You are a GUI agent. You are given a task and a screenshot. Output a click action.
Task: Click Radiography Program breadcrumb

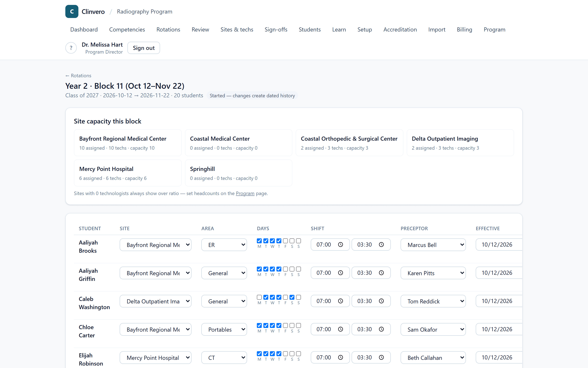pyautogui.click(x=145, y=11)
